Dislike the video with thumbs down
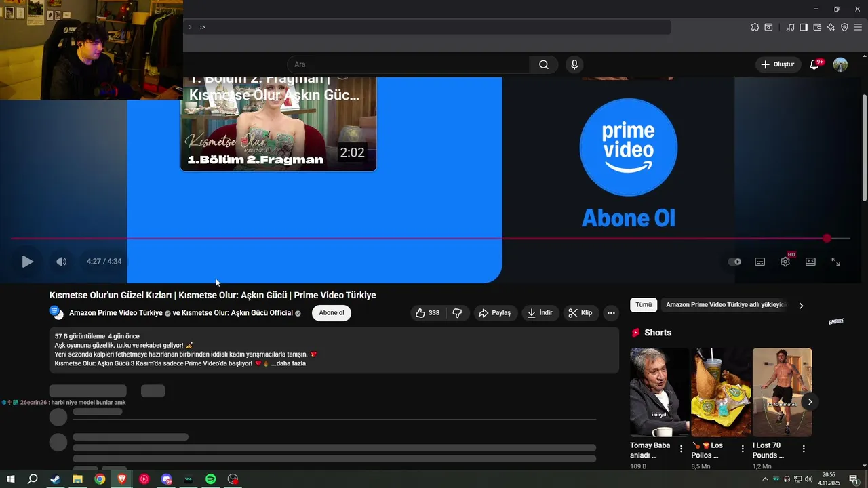The width and height of the screenshot is (868, 488). point(457,313)
